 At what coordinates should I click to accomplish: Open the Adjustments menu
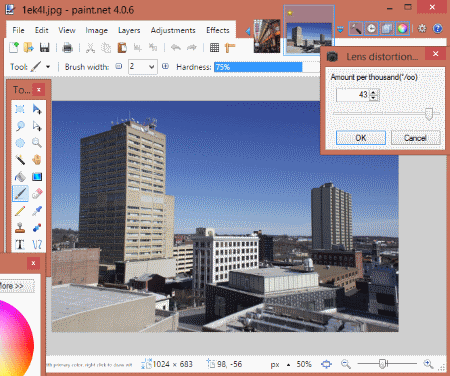pos(173,30)
